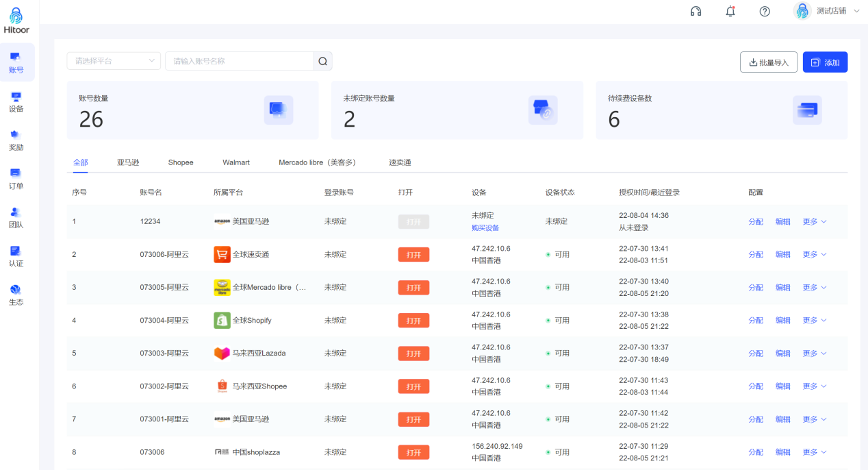This screenshot has width=868, height=470.
Task: Click the 请输入账号名称 search input field
Action: coord(240,61)
